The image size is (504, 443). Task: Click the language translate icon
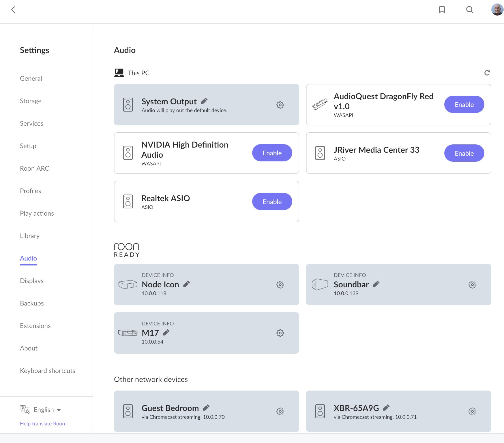tap(25, 410)
